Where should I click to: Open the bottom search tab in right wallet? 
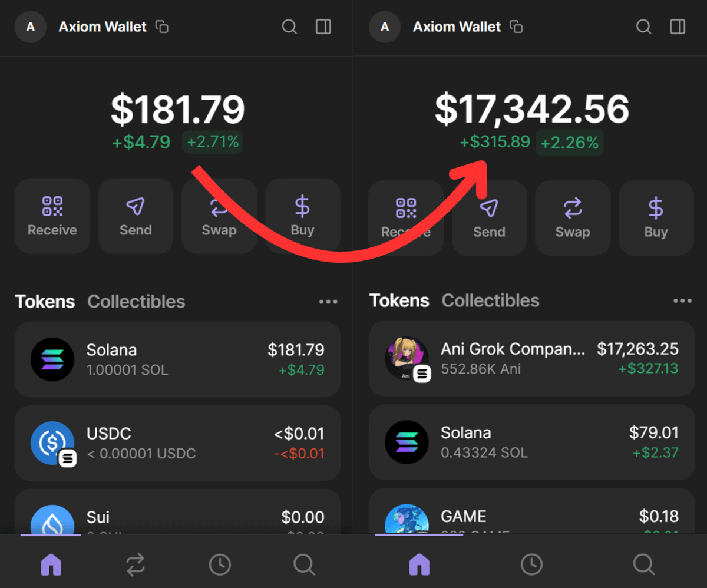[643, 565]
